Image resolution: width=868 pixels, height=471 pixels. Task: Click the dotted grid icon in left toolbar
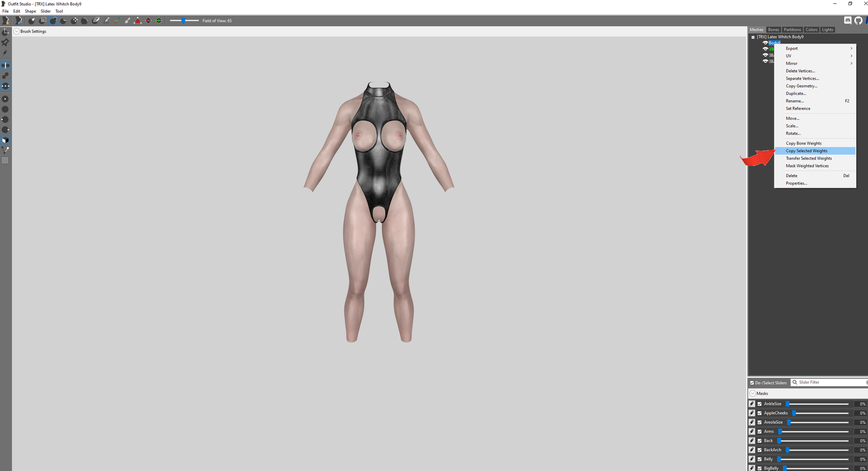[x=5, y=160]
